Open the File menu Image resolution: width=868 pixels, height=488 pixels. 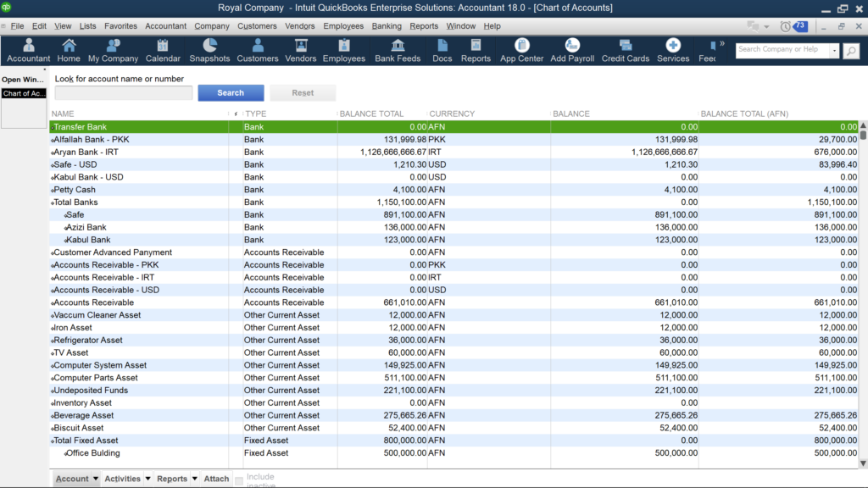point(17,26)
